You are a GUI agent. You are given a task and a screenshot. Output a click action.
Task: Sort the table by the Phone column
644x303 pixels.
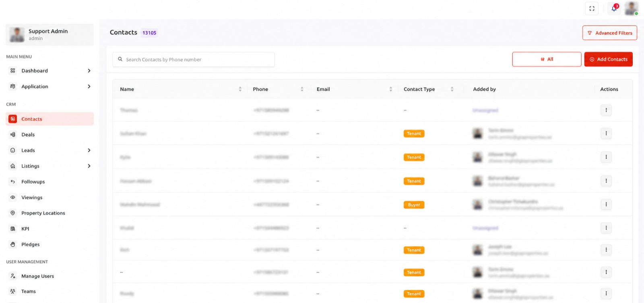[x=302, y=89]
